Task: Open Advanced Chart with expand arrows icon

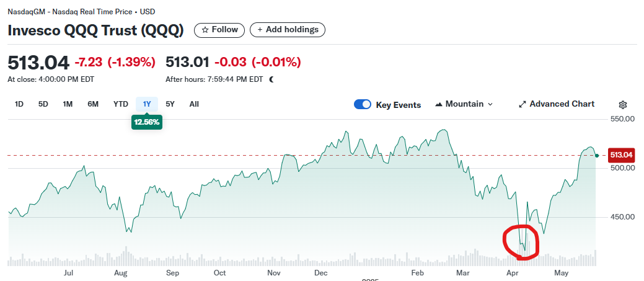Action: tap(556, 104)
